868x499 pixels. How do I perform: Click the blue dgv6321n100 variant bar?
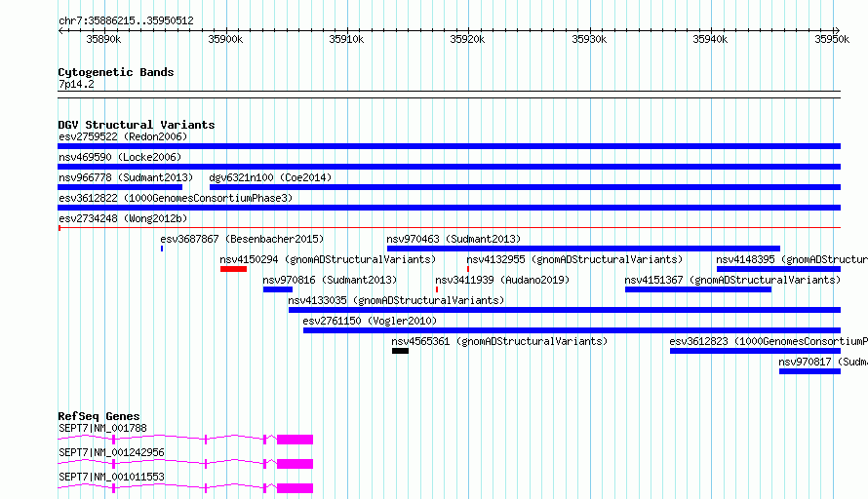click(526, 187)
